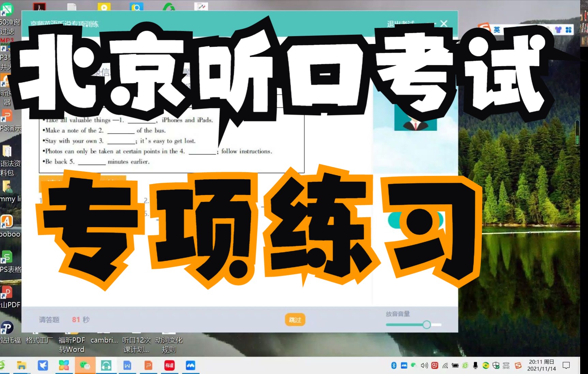Open the 福昕PDF转Word desktop shortcut
This screenshot has width=588, height=374.
(72, 342)
